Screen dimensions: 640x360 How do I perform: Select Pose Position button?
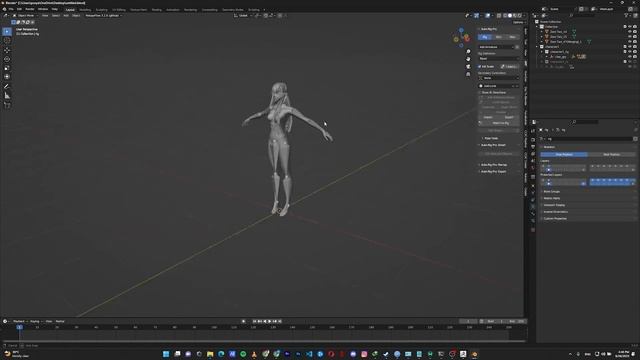click(x=564, y=154)
